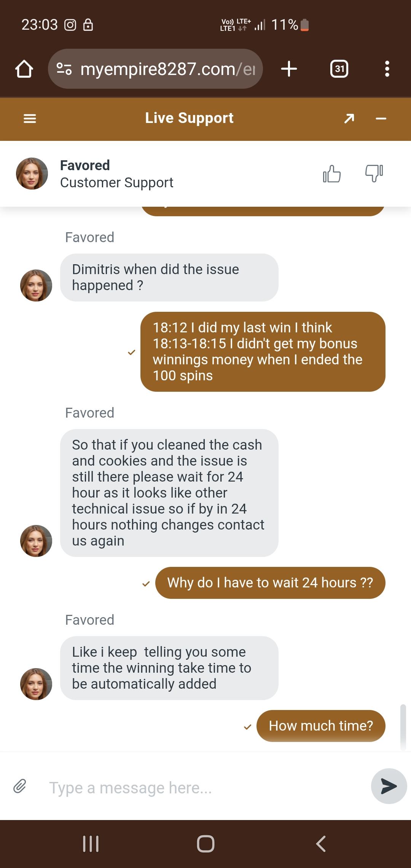This screenshot has height=868, width=411.
Task: Rate the agent with thumbs up
Action: [x=331, y=174]
